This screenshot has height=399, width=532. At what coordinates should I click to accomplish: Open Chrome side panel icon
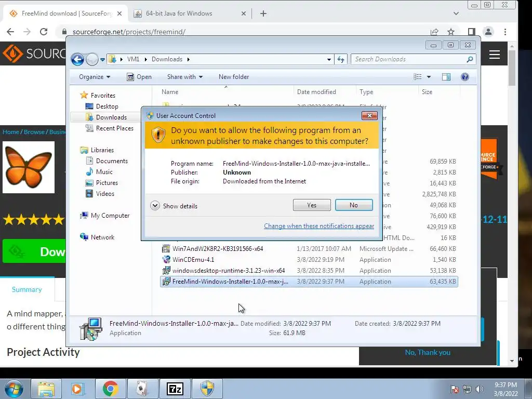471,32
